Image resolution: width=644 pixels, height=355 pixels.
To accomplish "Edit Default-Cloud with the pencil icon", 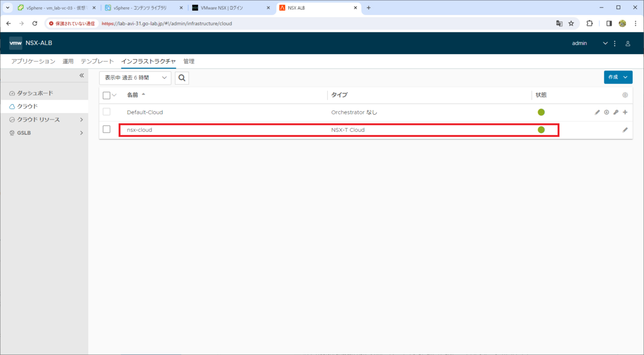I will pyautogui.click(x=597, y=113).
